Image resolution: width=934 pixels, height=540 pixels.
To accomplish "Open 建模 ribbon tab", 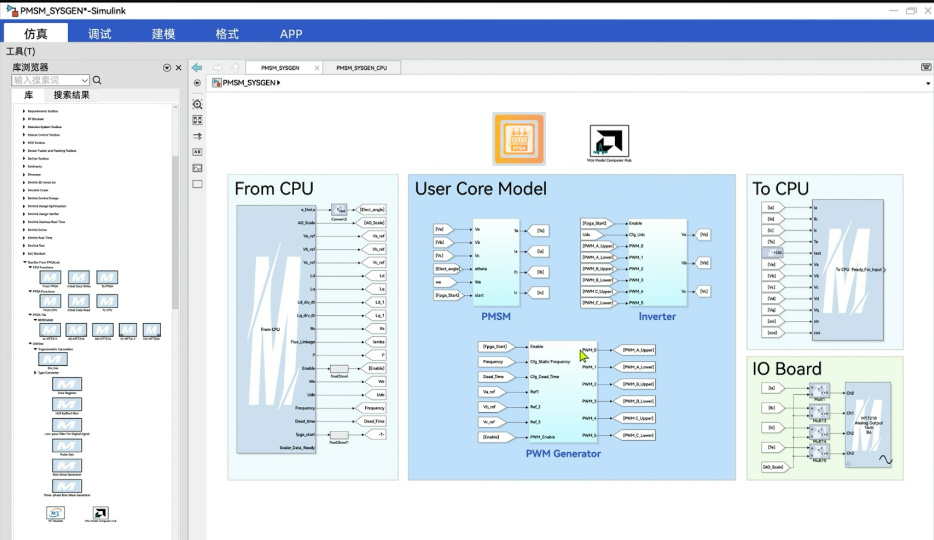I will pyautogui.click(x=163, y=33).
